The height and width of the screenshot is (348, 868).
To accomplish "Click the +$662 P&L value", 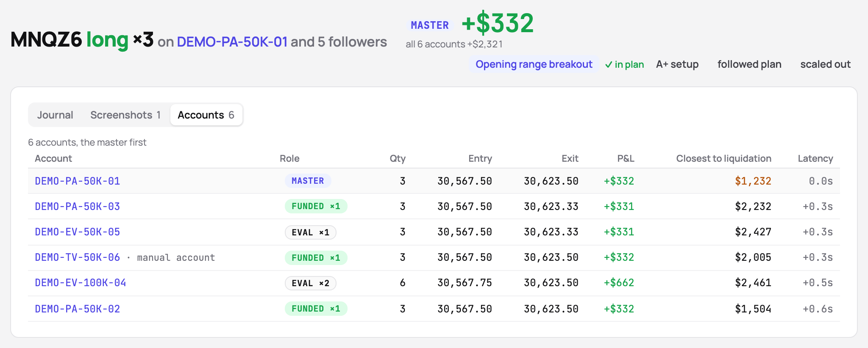I will 619,283.
